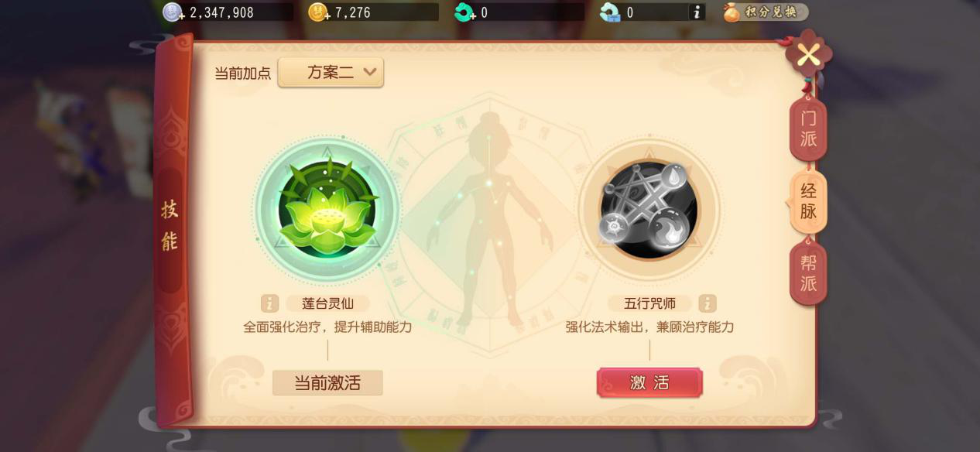
Task: Select the green lotus 莲台灵仙 emblem
Action: tap(327, 211)
